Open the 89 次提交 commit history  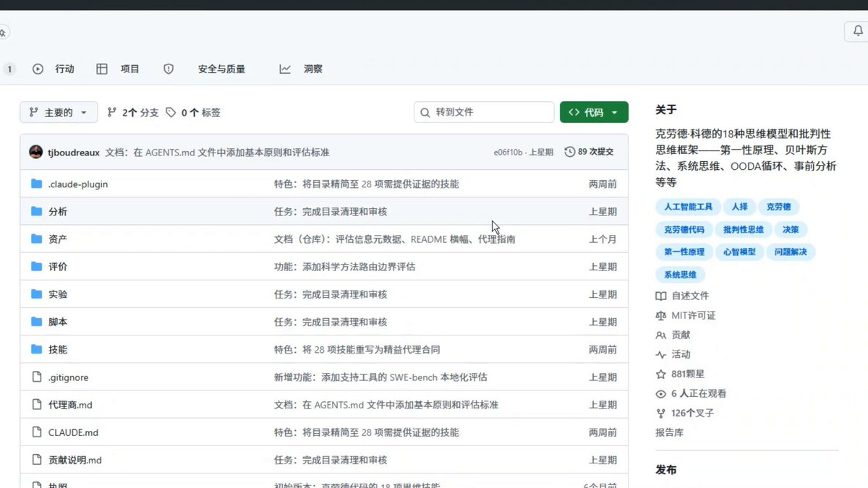click(x=589, y=152)
